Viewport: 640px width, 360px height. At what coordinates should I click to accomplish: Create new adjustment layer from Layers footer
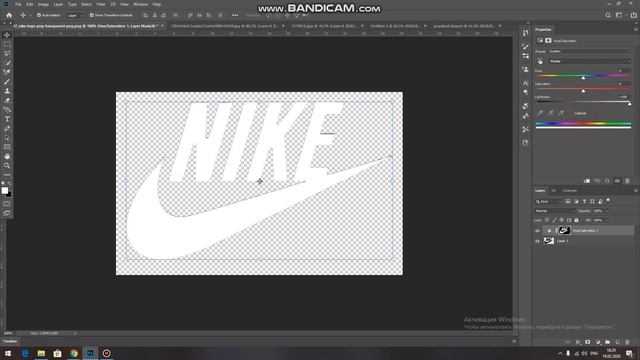coord(598,342)
